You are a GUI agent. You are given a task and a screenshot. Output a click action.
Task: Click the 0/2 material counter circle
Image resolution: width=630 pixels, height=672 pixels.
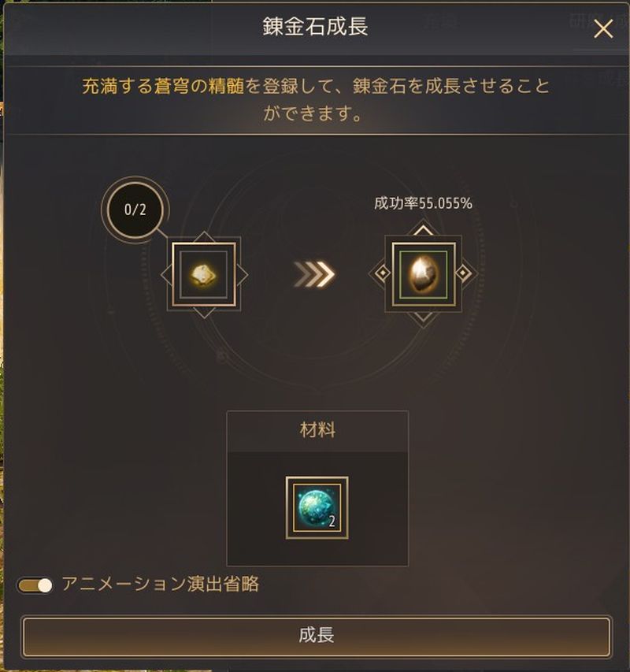pyautogui.click(x=135, y=210)
